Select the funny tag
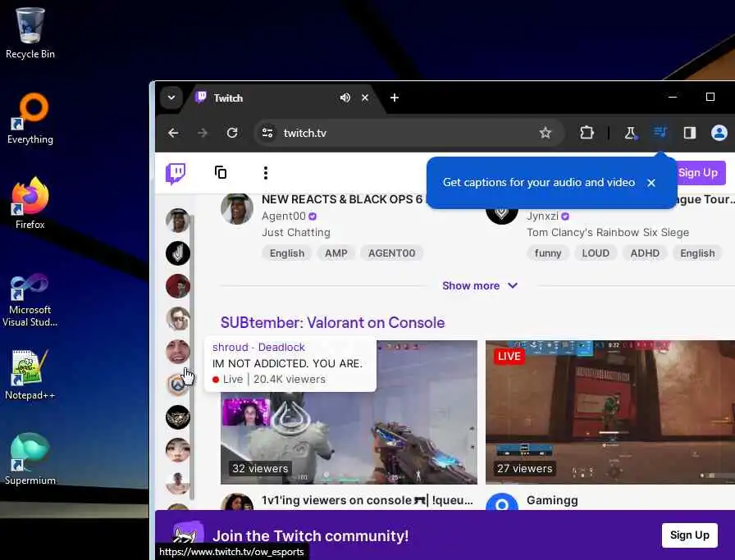Screen dimensions: 735x560 [548, 253]
